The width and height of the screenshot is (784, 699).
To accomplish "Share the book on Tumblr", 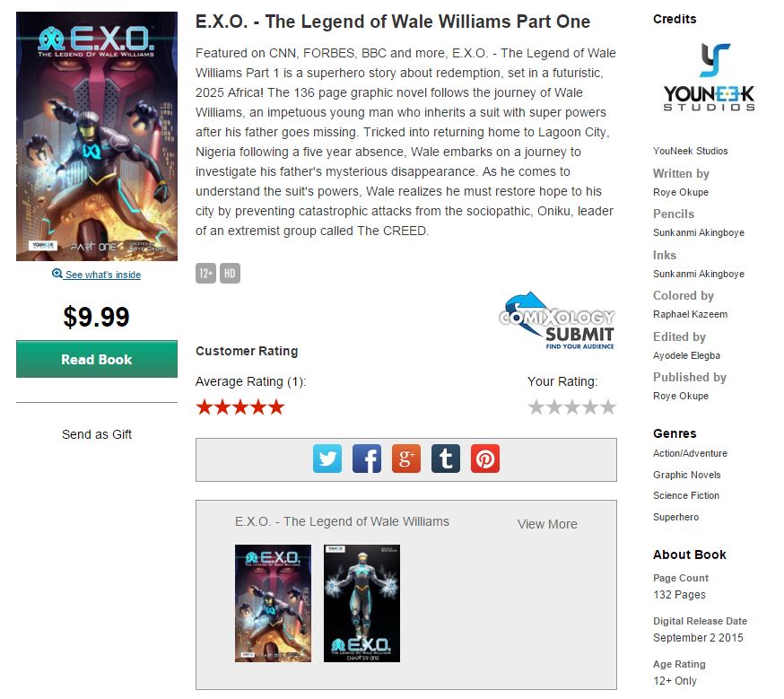I will click(x=446, y=458).
